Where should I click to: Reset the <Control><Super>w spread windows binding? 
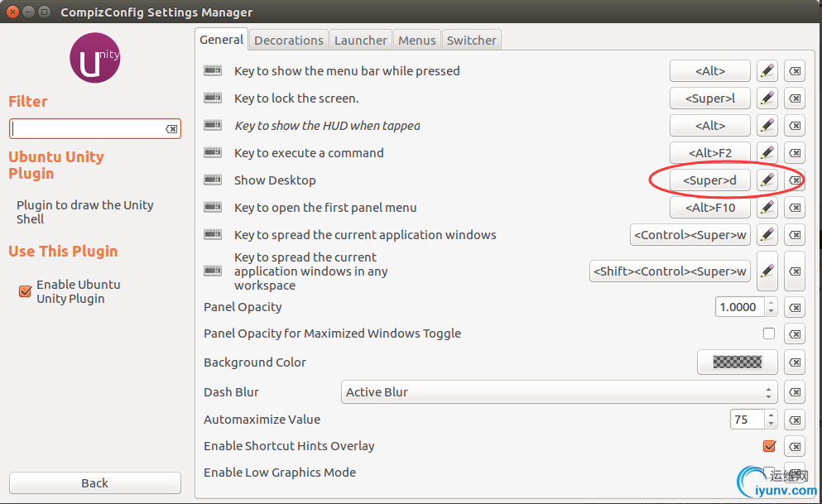(795, 235)
